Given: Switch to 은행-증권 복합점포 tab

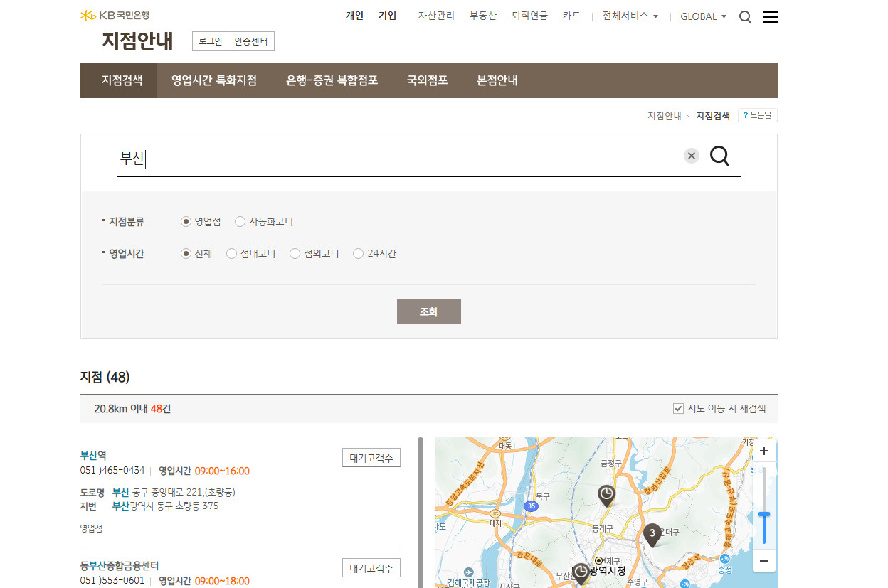Looking at the screenshot, I should pos(332,80).
